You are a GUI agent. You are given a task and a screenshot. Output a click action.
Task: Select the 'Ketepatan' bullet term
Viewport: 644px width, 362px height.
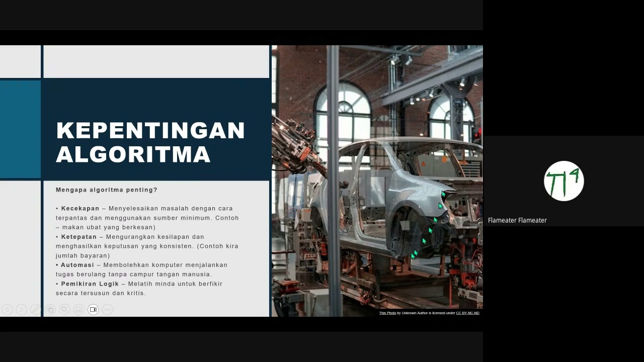click(x=79, y=237)
